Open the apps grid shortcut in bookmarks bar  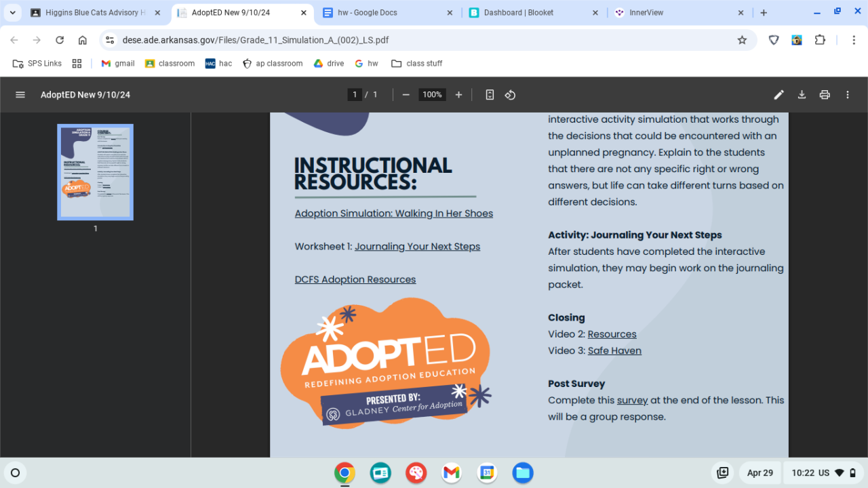pyautogui.click(x=77, y=64)
